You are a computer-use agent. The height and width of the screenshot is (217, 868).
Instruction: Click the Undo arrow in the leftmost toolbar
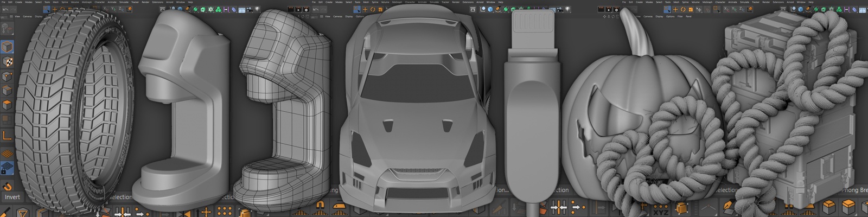pos(5,10)
